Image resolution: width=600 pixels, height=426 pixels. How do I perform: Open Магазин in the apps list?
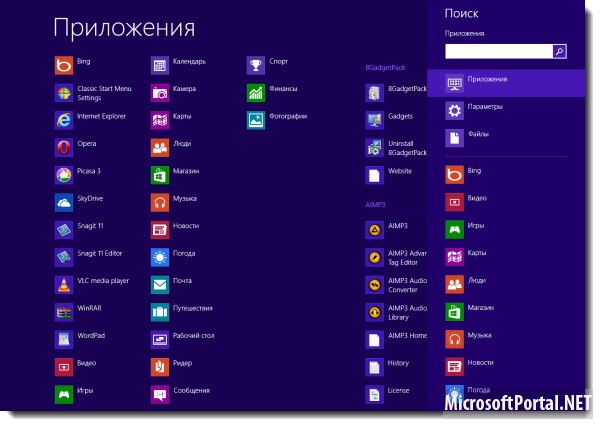(175, 175)
